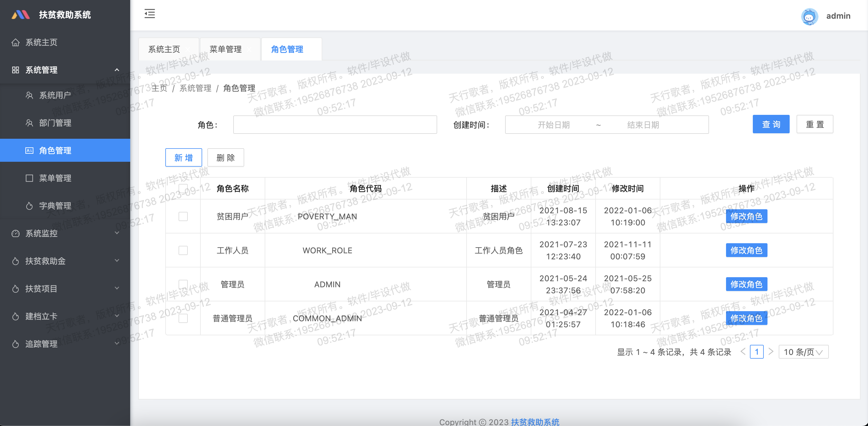The height and width of the screenshot is (426, 868).
Task: Expand the 建档立卡 menu chevron
Action: [x=117, y=316]
